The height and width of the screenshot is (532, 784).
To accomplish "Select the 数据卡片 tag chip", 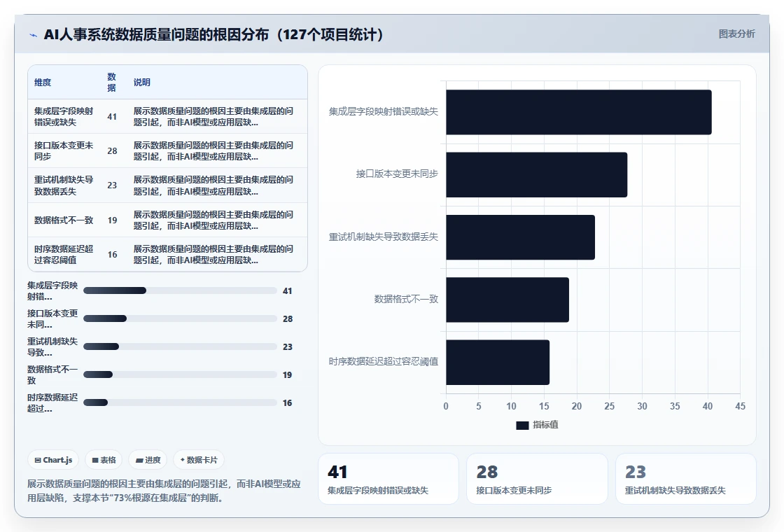I will pos(199,460).
